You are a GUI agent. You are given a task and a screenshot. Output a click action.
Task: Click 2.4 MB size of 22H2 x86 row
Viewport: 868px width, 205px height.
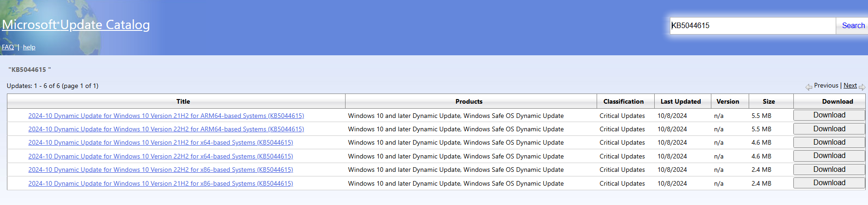(761, 170)
